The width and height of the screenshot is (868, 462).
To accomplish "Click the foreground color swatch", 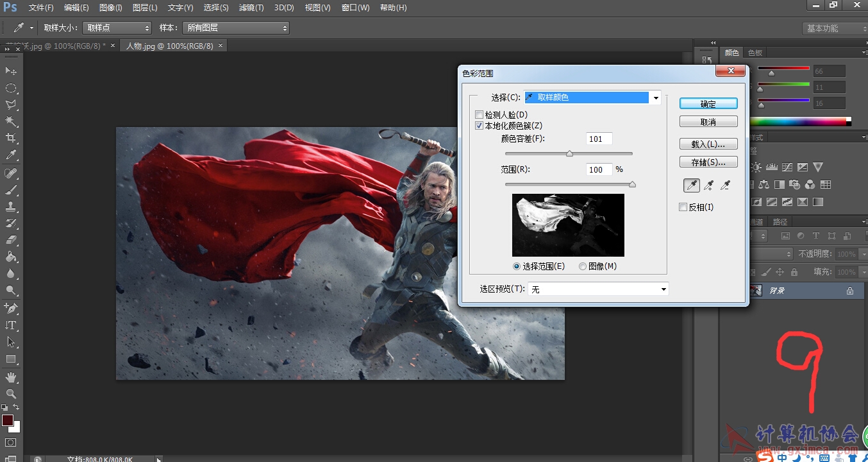I will (8, 420).
